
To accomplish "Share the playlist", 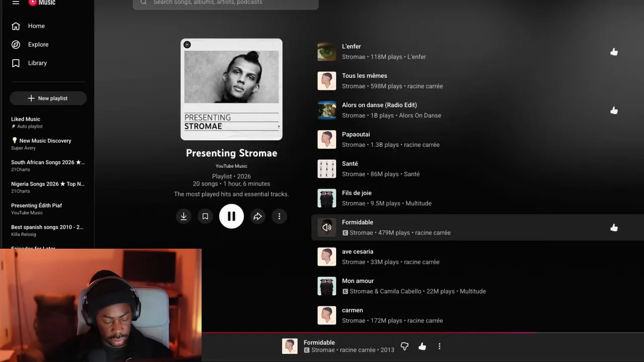I will (x=258, y=216).
